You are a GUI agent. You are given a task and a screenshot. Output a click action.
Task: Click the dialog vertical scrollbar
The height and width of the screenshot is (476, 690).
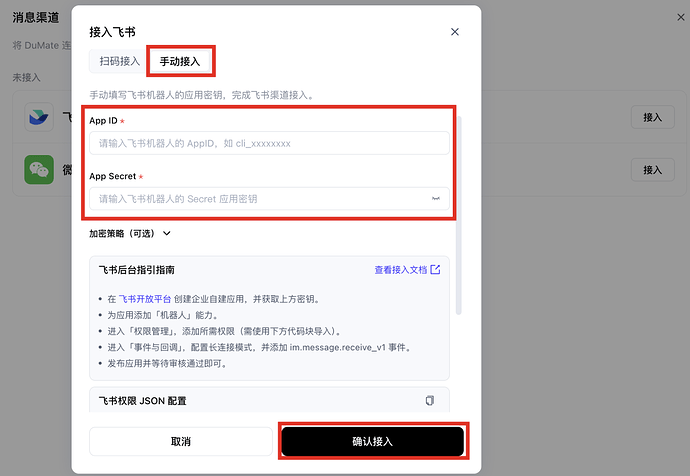pyautogui.click(x=458, y=216)
